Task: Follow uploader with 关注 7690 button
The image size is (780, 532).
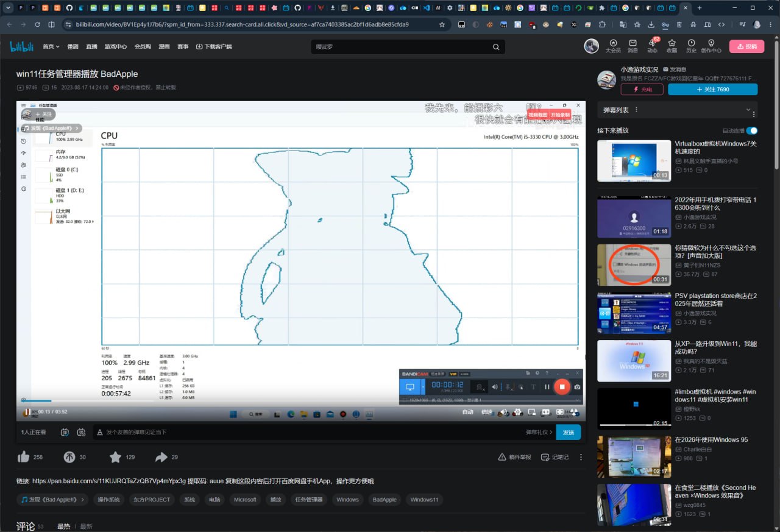Action: tap(712, 90)
